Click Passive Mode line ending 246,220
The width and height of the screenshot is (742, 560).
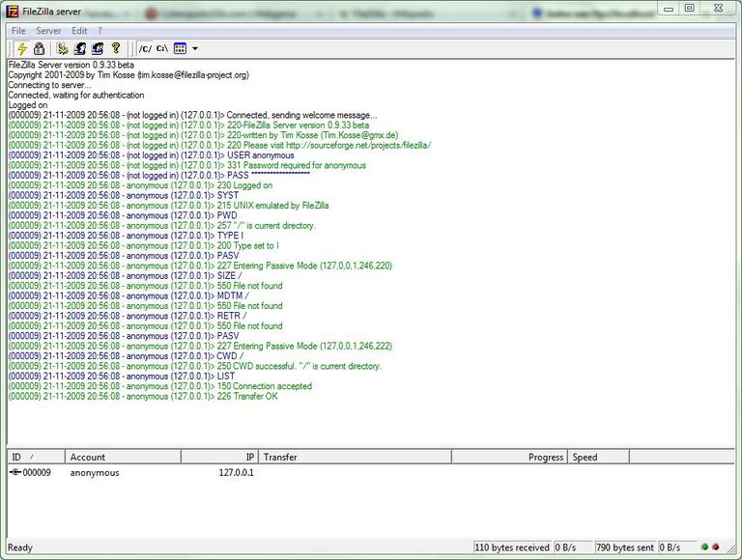coord(200,266)
